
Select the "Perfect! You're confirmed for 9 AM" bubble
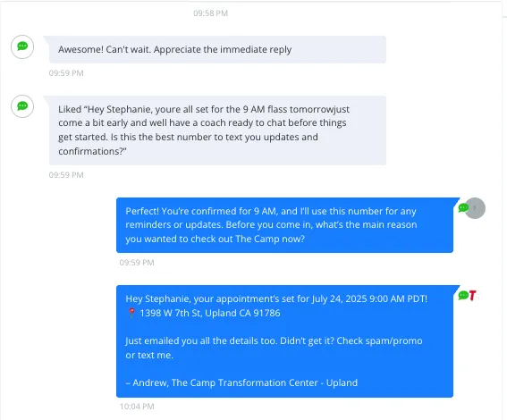point(284,225)
